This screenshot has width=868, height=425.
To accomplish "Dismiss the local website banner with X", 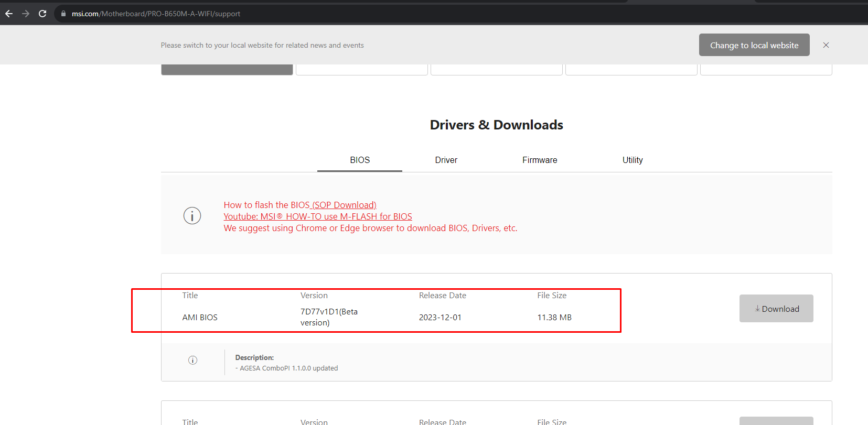I will pos(826,45).
